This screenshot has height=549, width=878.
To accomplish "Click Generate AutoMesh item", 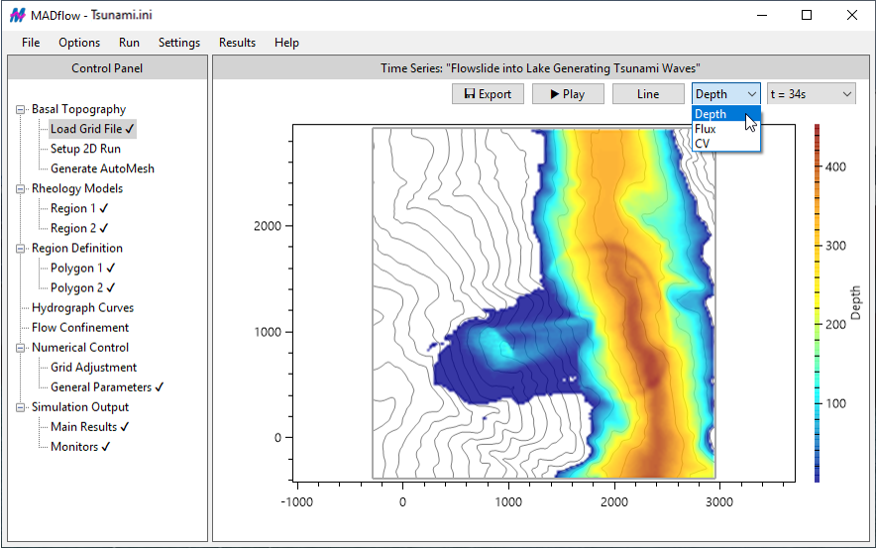I will pyautogui.click(x=102, y=169).
